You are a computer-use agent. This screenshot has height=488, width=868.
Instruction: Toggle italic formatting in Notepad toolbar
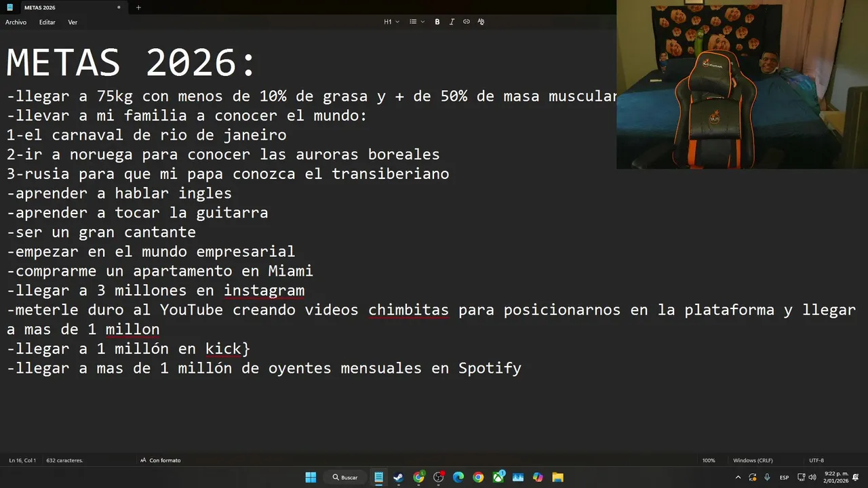tap(452, 22)
